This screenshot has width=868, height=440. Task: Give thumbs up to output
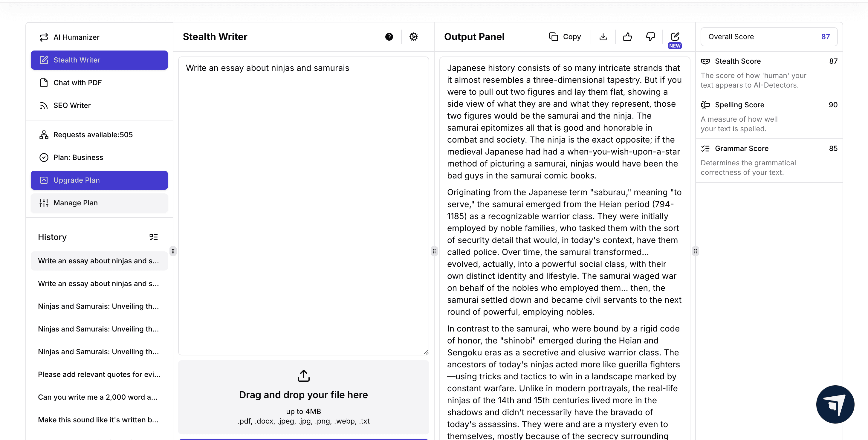coord(627,37)
